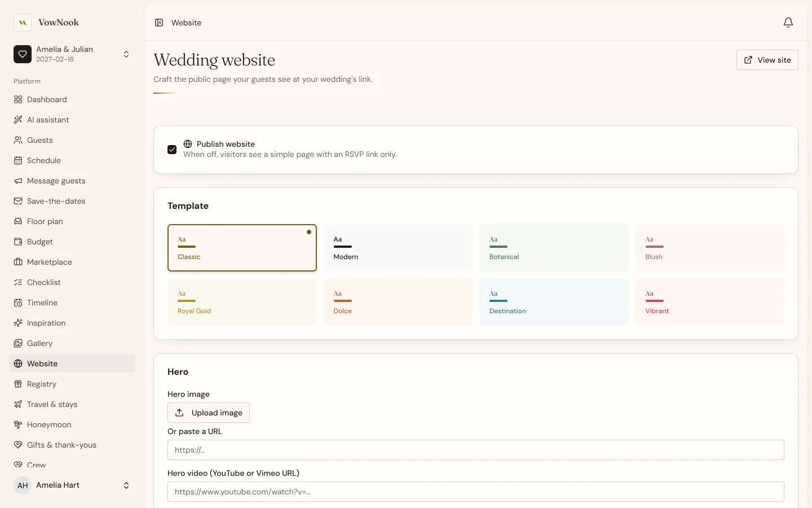Click the Guests people icon

click(x=18, y=140)
